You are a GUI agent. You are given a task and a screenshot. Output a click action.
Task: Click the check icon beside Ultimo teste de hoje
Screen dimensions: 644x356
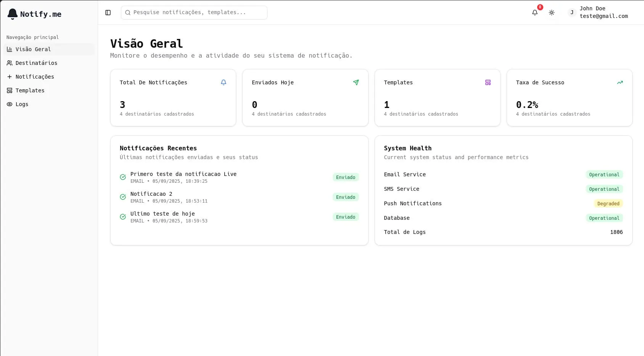[x=123, y=217]
